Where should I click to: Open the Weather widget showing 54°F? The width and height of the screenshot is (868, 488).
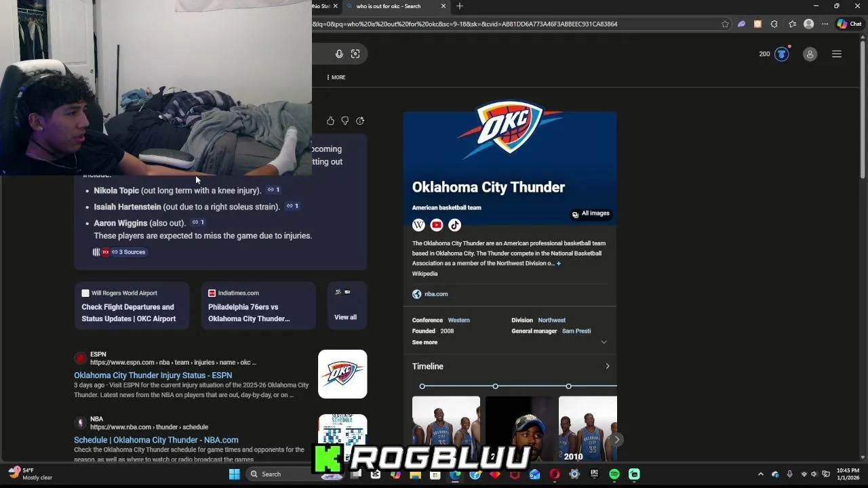click(x=31, y=474)
